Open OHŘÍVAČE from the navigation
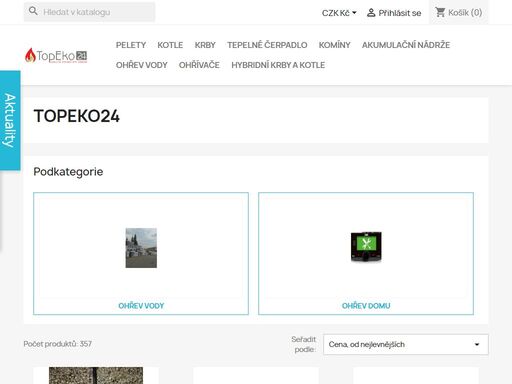Screen dimensions: 512x384 (x=199, y=65)
